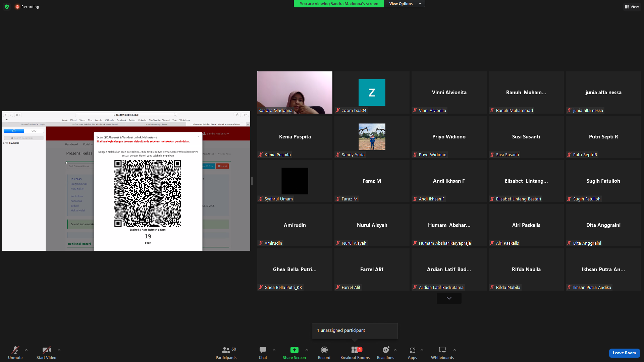This screenshot has width=644, height=362.
Task: Click the View layout button
Action: [x=632, y=7]
